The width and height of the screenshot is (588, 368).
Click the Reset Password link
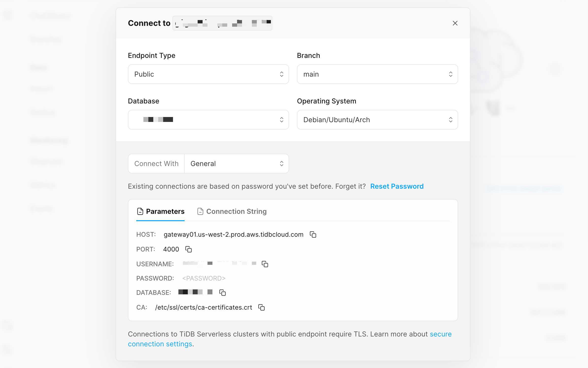[x=397, y=186]
